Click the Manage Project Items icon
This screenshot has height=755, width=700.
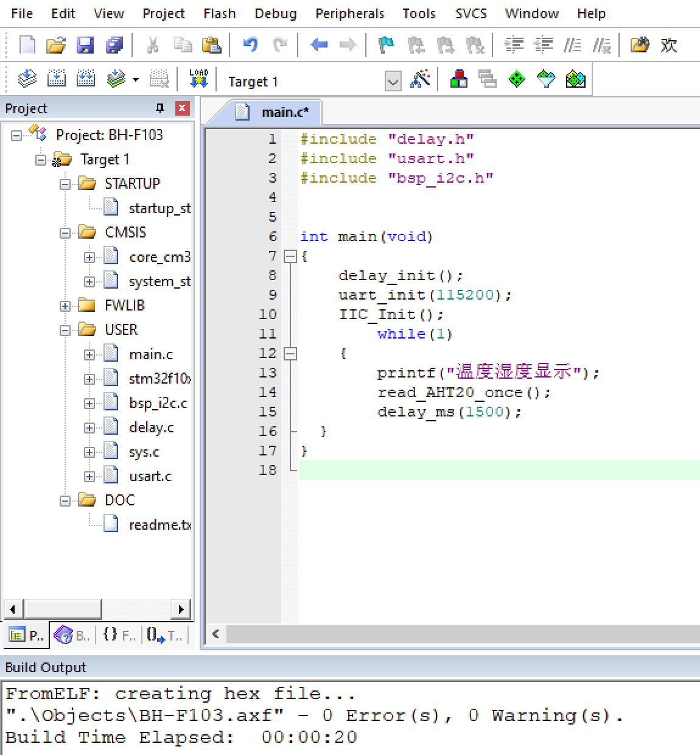[x=459, y=79]
